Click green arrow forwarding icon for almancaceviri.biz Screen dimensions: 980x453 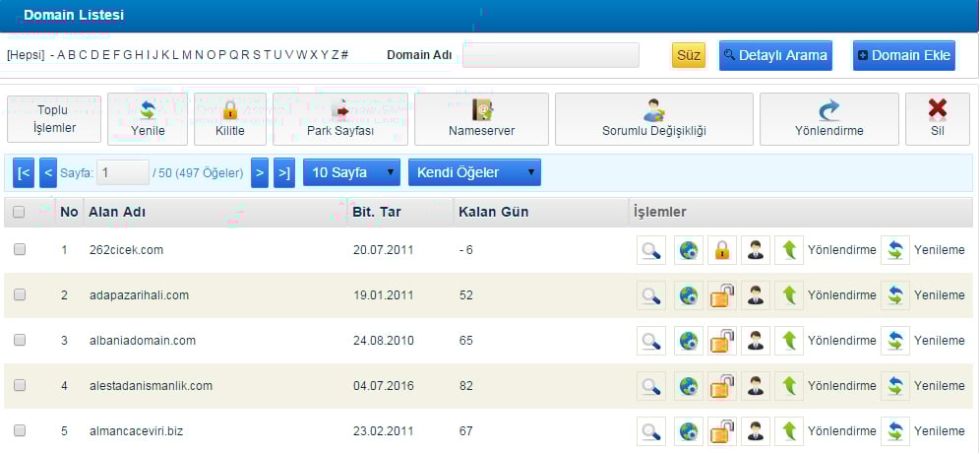789,431
